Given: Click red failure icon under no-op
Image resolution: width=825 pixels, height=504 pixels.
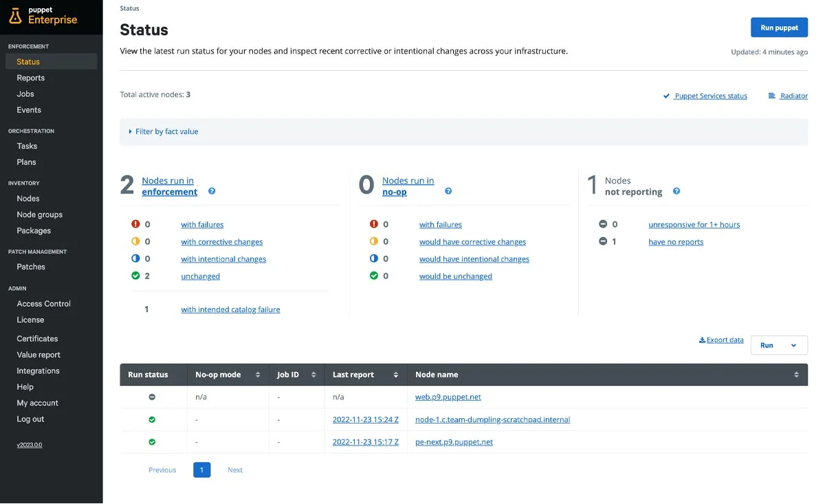Looking at the screenshot, I should 374,224.
